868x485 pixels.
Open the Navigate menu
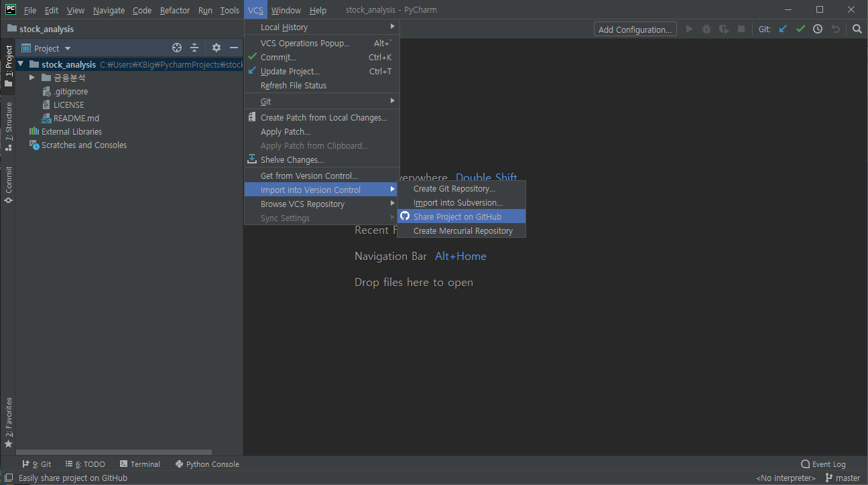[109, 10]
